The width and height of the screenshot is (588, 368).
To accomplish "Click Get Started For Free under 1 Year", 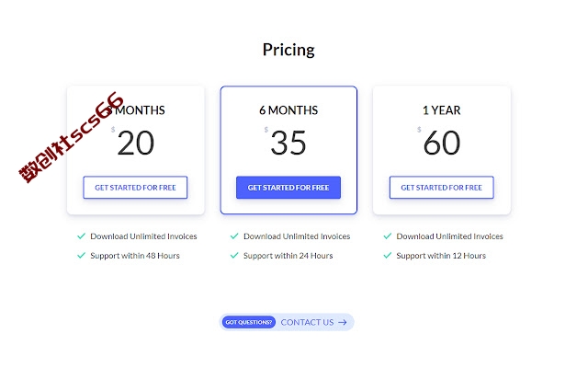I will (441, 188).
